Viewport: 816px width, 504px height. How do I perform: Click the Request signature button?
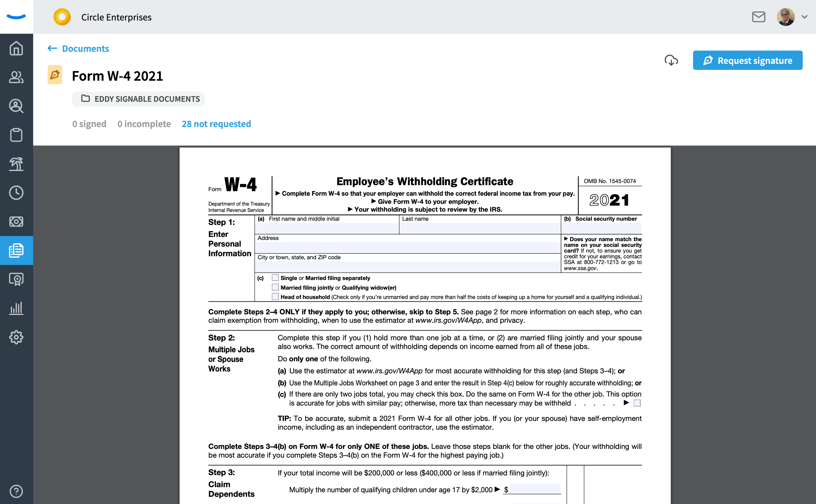coord(747,60)
